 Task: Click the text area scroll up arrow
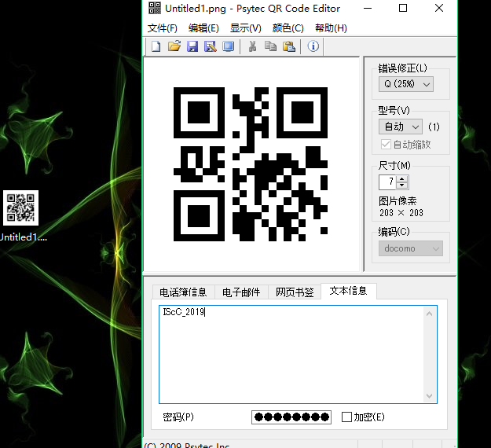click(429, 314)
